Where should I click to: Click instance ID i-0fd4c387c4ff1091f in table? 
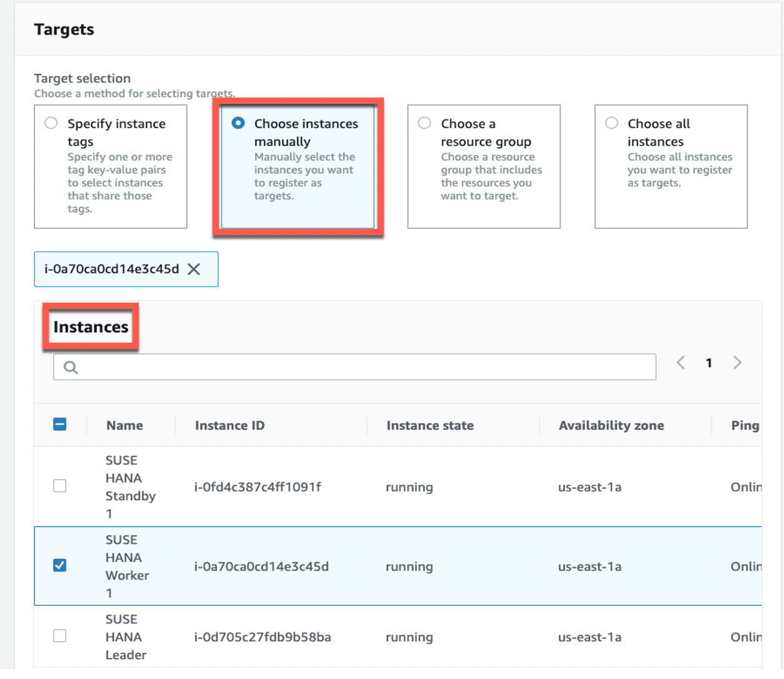258,487
